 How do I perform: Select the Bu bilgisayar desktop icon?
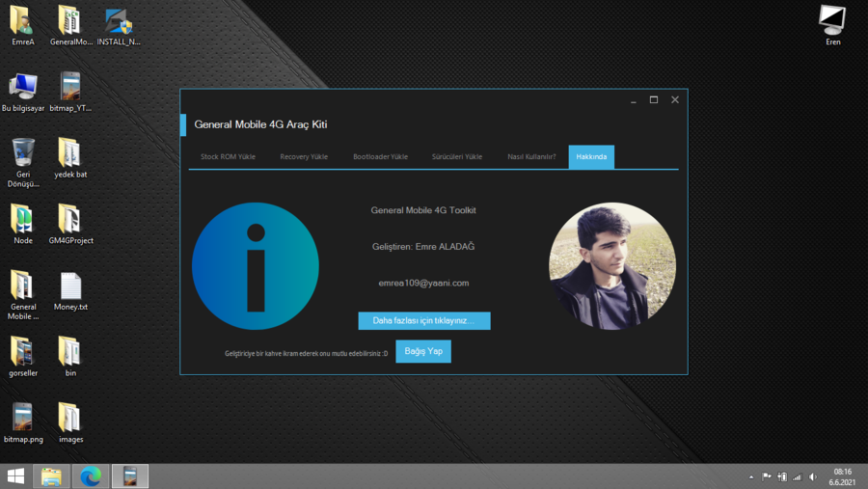click(x=23, y=92)
